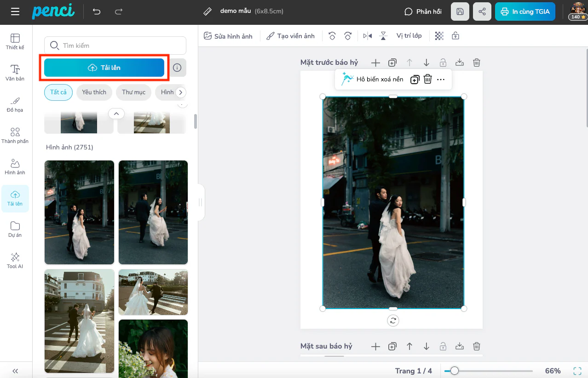Open the Văn bản sidebar tab

15,73
